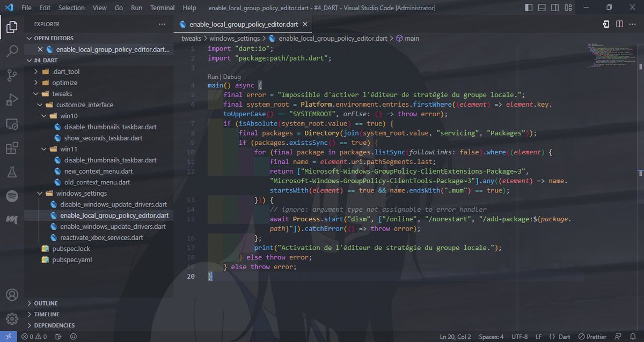Open pubspec.yaml in the Explorer
The height and width of the screenshot is (342, 644).
[72, 259]
